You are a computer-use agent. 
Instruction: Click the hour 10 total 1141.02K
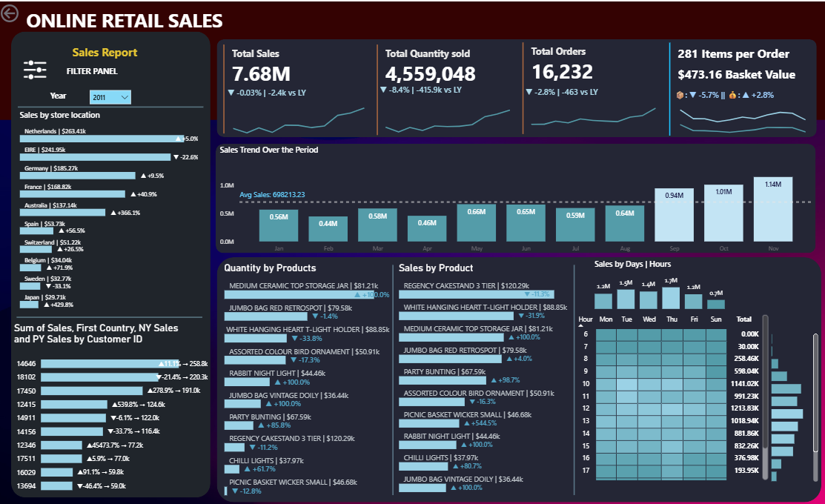pos(745,383)
